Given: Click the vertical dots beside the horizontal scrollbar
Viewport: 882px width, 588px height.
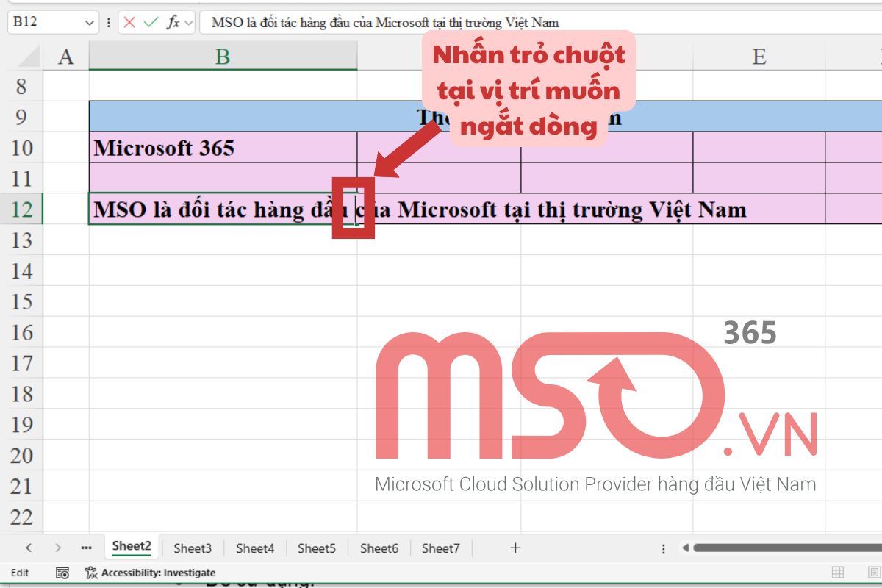Looking at the screenshot, I should pyautogui.click(x=664, y=548).
